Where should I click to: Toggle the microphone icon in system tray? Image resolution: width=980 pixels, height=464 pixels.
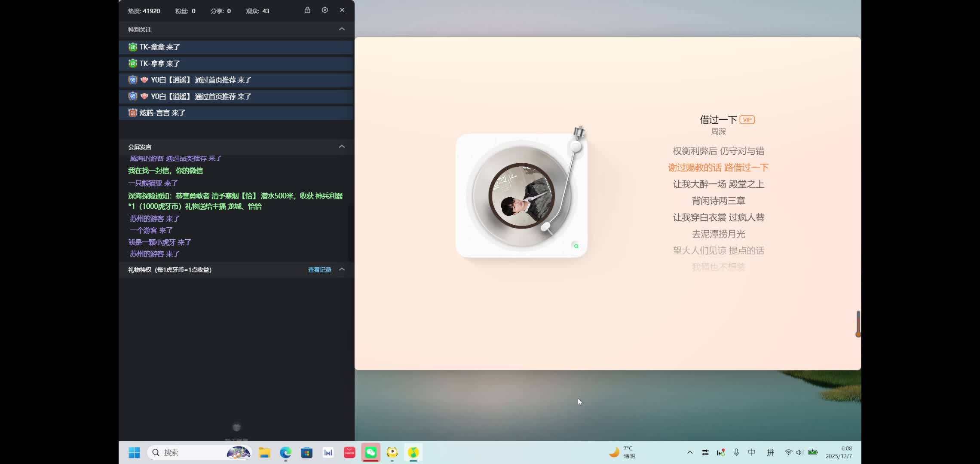coord(736,452)
